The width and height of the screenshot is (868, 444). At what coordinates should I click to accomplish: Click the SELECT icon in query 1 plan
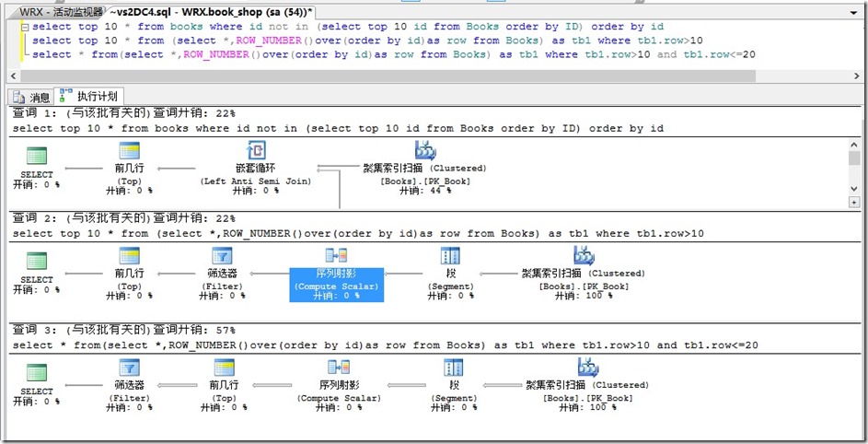coord(37,155)
